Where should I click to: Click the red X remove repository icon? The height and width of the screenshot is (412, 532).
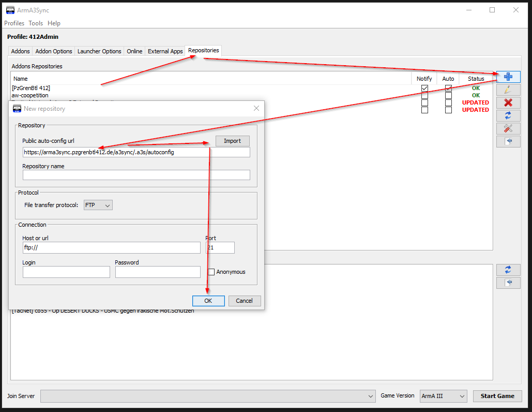[508, 102]
